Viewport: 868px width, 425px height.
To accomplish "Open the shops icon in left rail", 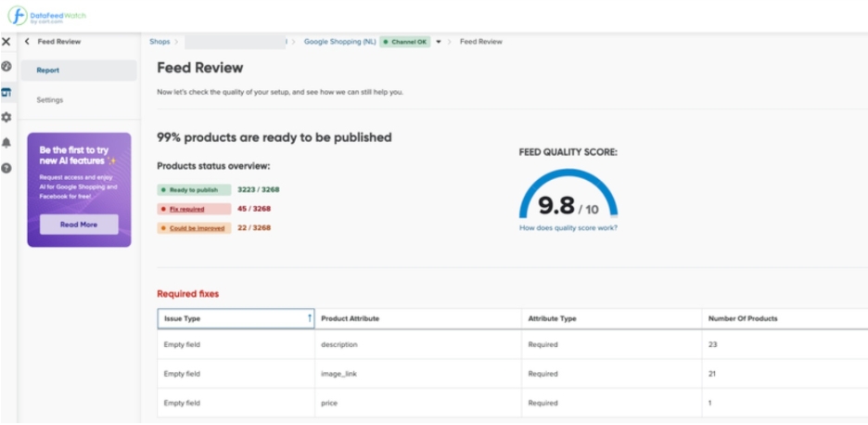I will coord(6,92).
